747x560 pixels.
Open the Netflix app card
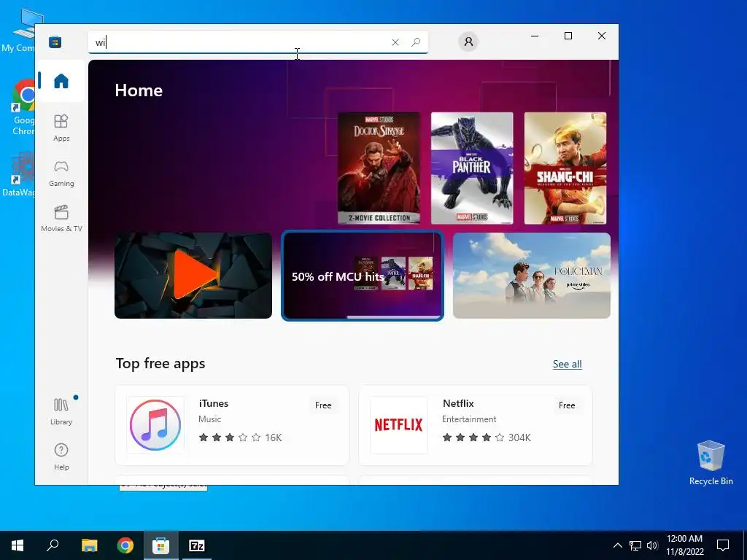pos(476,425)
